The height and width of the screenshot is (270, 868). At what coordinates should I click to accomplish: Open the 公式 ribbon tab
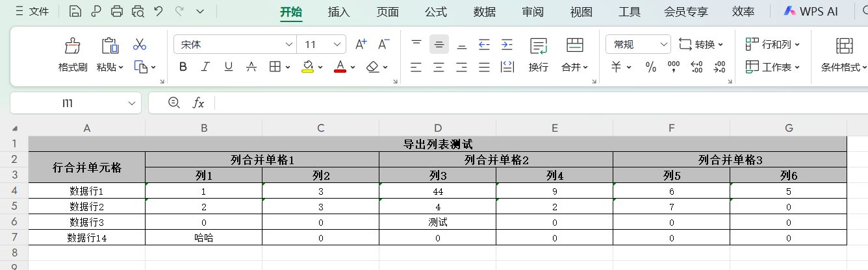[x=435, y=12]
